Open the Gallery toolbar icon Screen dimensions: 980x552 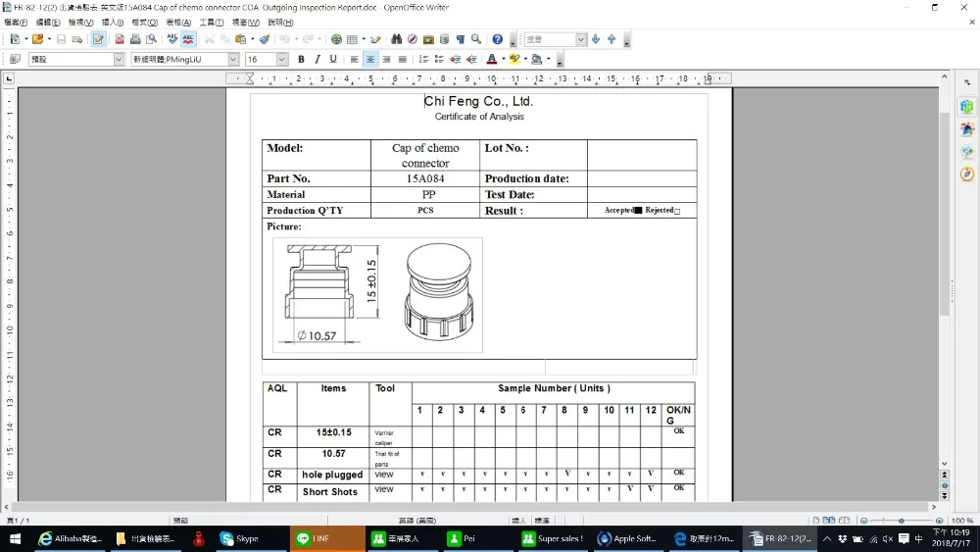(428, 39)
